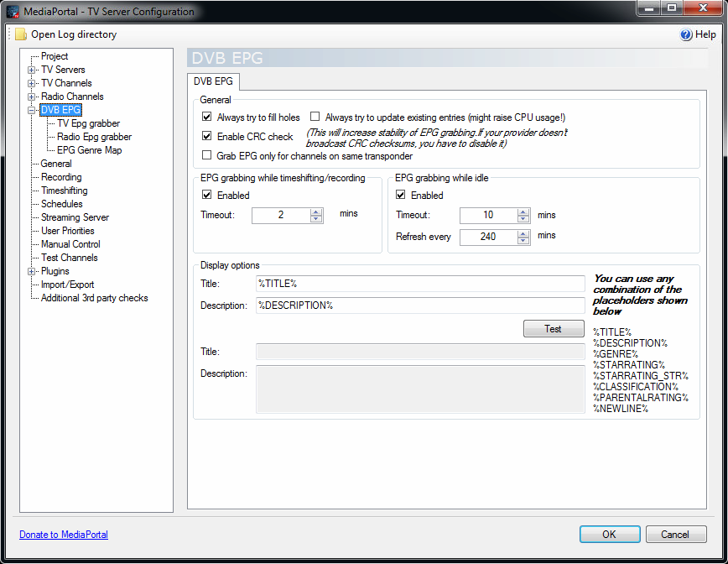This screenshot has height=564, width=728.
Task: Expand the TV Channels tree node
Action: (32, 84)
